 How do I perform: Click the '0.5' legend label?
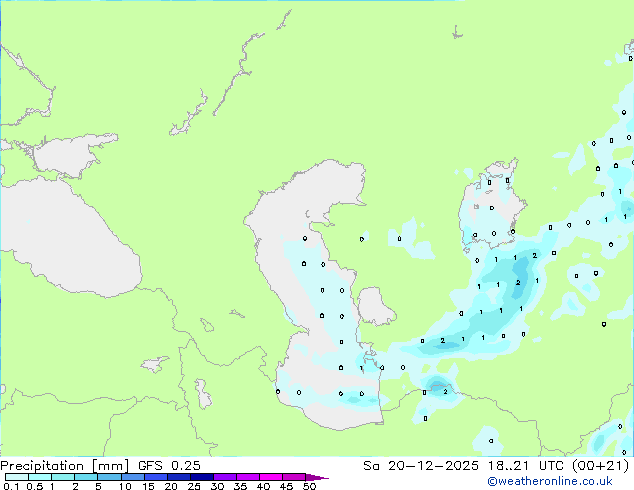coord(35,486)
